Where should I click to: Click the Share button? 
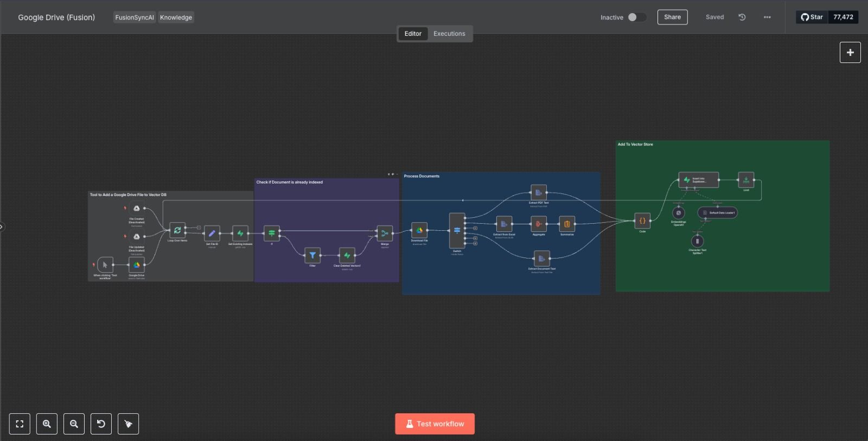coord(672,17)
